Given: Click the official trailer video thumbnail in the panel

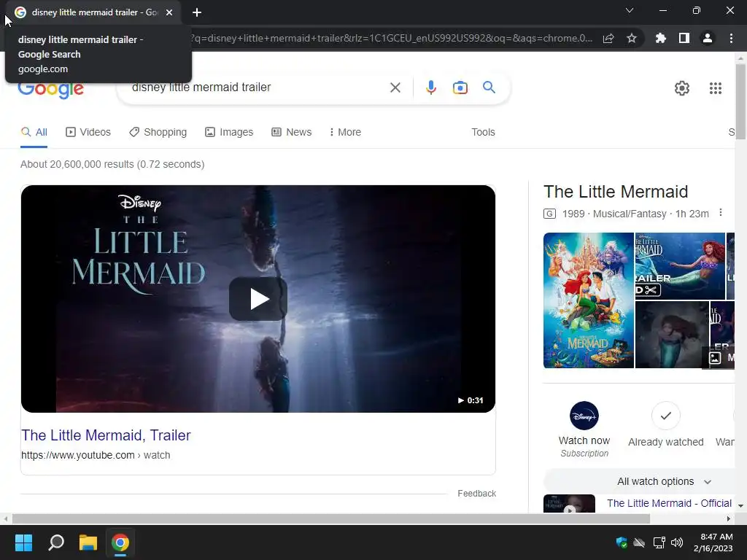Looking at the screenshot, I should click(569, 504).
